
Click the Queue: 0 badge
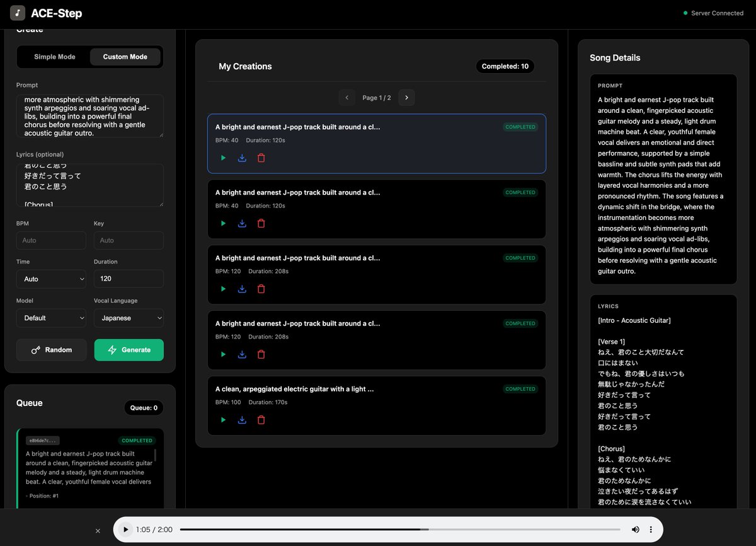pos(144,408)
